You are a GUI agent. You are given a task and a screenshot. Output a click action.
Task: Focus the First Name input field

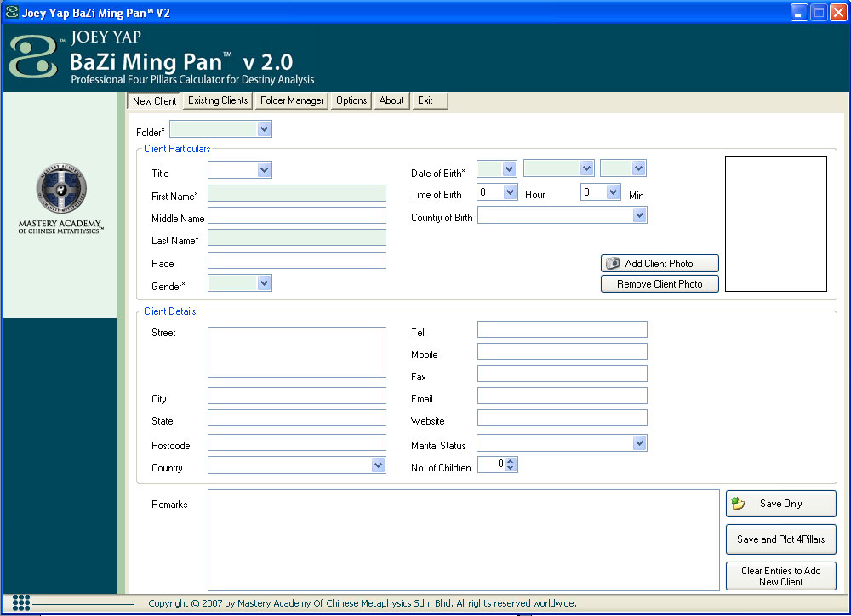pos(297,193)
